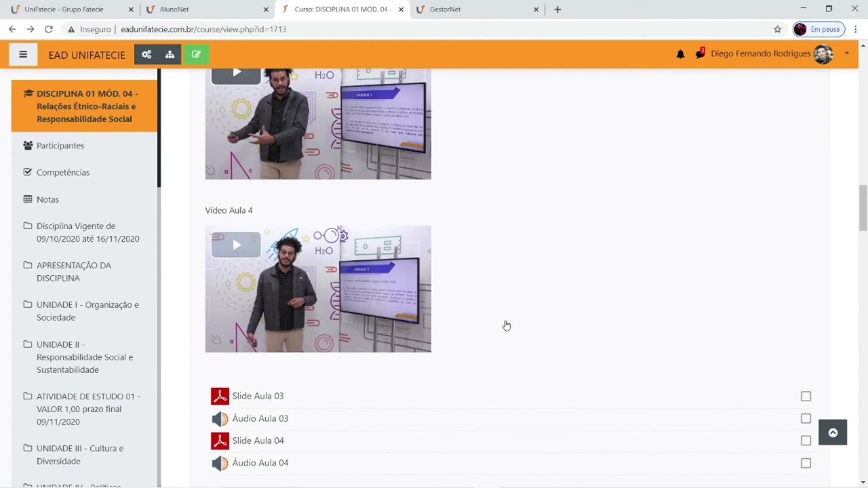Click the graduation cap course icon
The height and width of the screenshot is (488, 868).
click(x=28, y=94)
